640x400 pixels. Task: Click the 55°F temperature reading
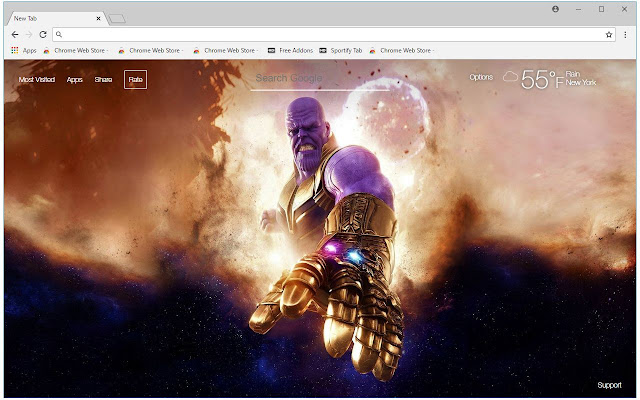pos(542,79)
